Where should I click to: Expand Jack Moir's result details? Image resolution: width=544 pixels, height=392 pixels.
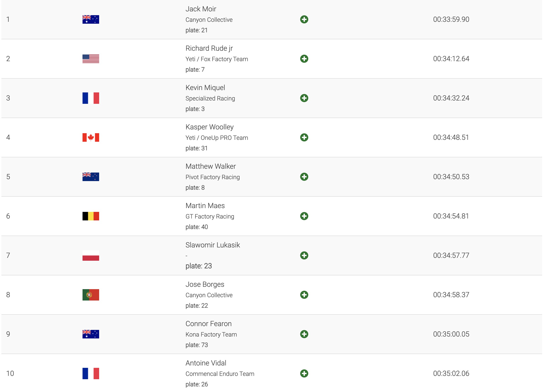pos(304,19)
